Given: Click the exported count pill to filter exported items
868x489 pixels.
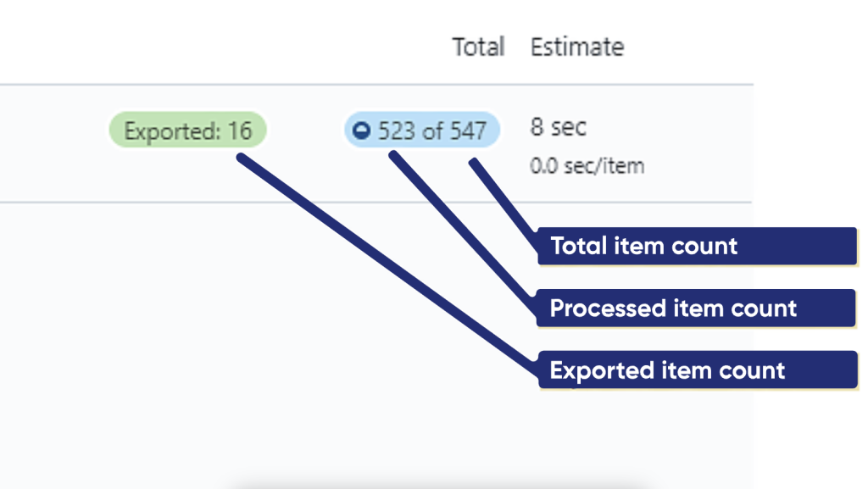Looking at the screenshot, I should point(186,131).
